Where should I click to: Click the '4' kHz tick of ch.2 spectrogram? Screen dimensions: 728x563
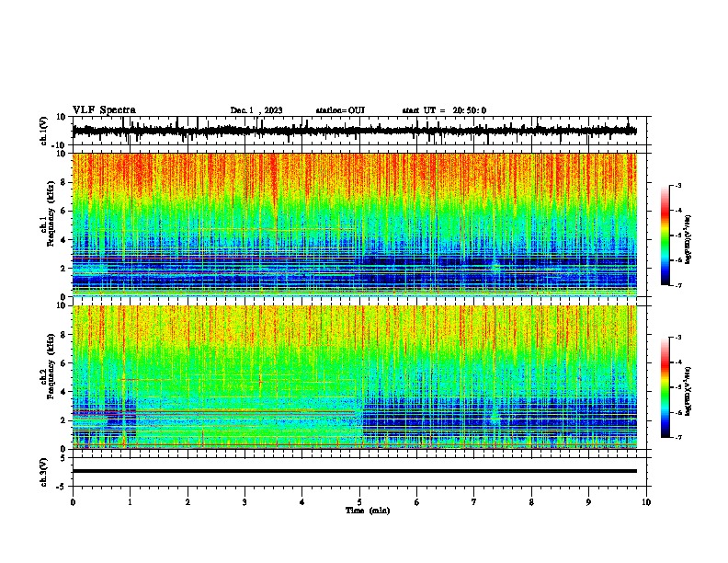[64, 392]
